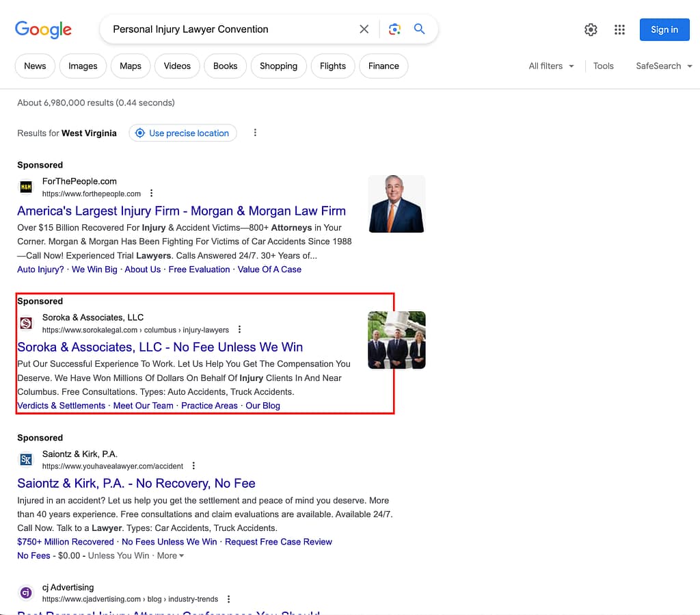Click the sorokalegal.com URL text
The width and height of the screenshot is (700, 615).
tap(135, 330)
